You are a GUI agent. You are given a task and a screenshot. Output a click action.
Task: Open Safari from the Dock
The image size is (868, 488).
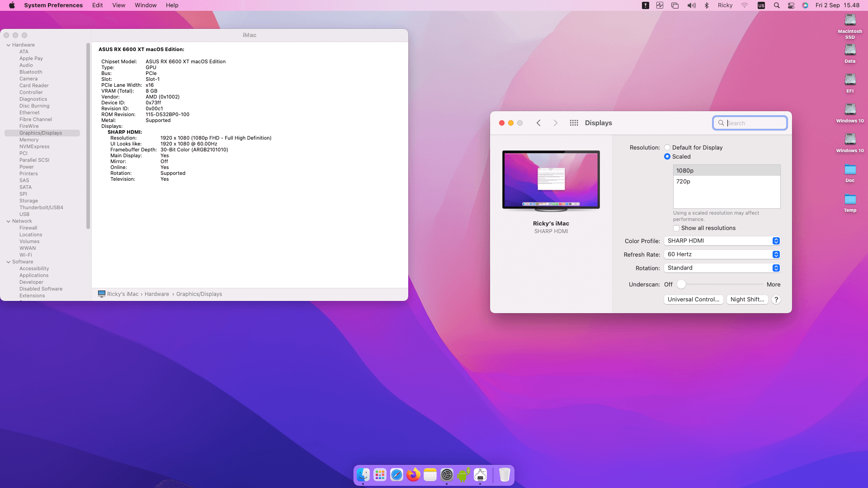[396, 475]
